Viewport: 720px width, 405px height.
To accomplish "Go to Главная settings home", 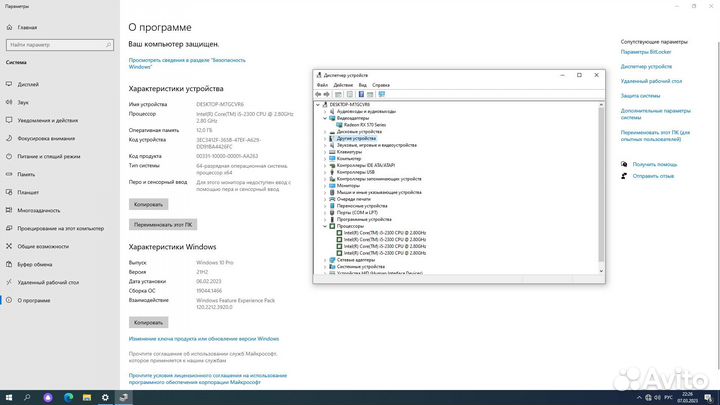I will point(27,27).
